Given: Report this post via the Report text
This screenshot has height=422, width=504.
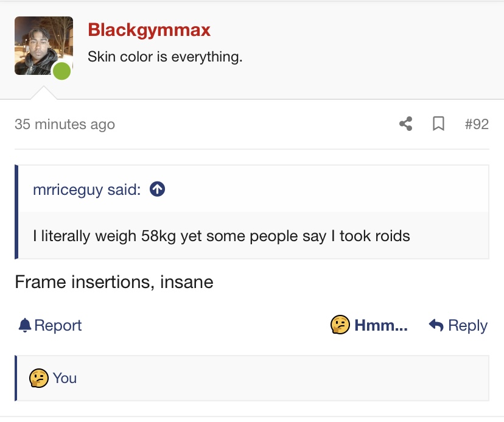Looking at the screenshot, I should 58,325.
